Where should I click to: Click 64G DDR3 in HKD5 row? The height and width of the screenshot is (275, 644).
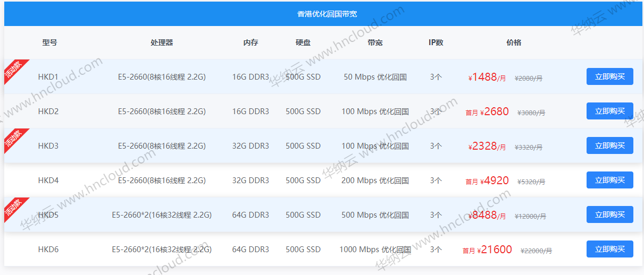click(x=250, y=215)
